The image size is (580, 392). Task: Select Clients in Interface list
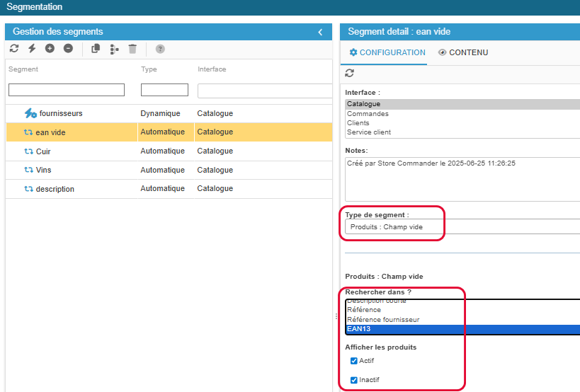click(x=462, y=123)
